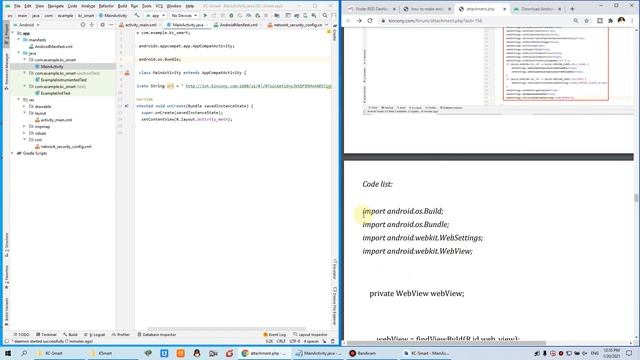Open the Build tool window at bottom
The image size is (640, 360).
pos(71,335)
